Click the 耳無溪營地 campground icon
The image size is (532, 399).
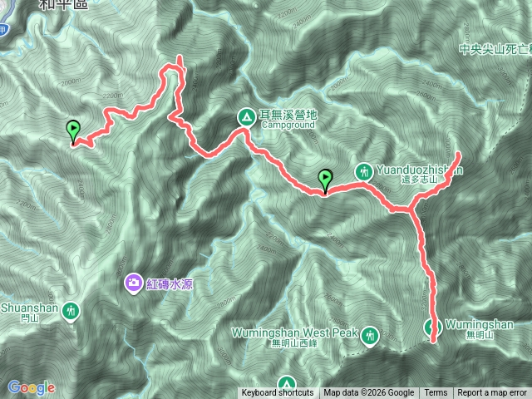[x=247, y=117]
